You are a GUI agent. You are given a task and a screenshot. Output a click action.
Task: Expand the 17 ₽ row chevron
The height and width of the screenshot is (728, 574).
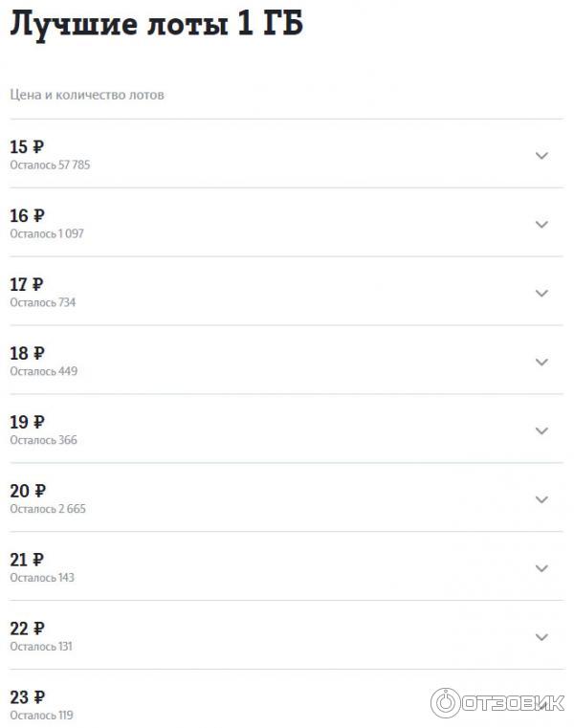541,293
